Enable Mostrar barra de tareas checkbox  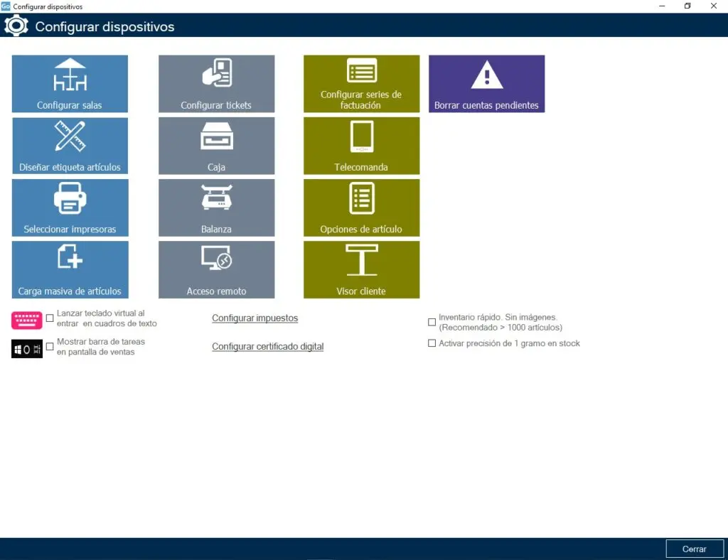50,347
